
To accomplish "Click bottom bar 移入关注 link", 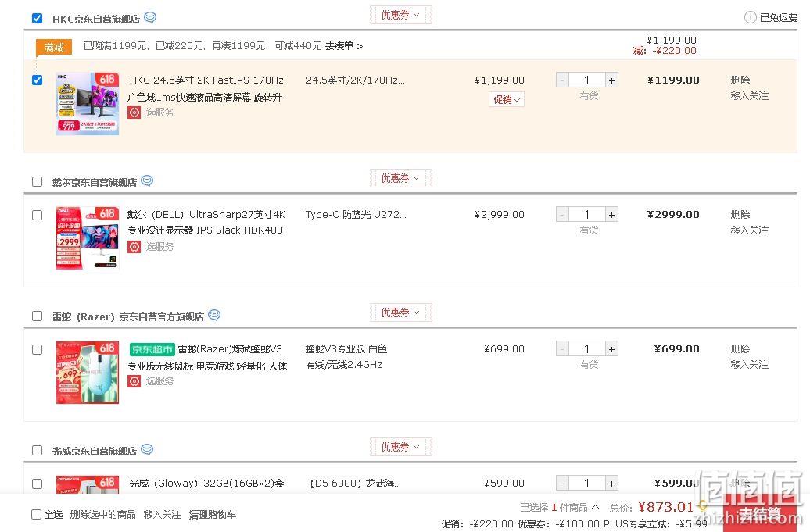I will 162,515.
